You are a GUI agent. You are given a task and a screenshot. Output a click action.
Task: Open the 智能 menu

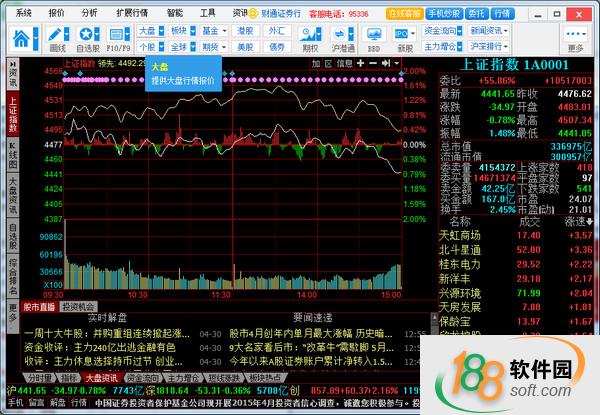pyautogui.click(x=175, y=13)
